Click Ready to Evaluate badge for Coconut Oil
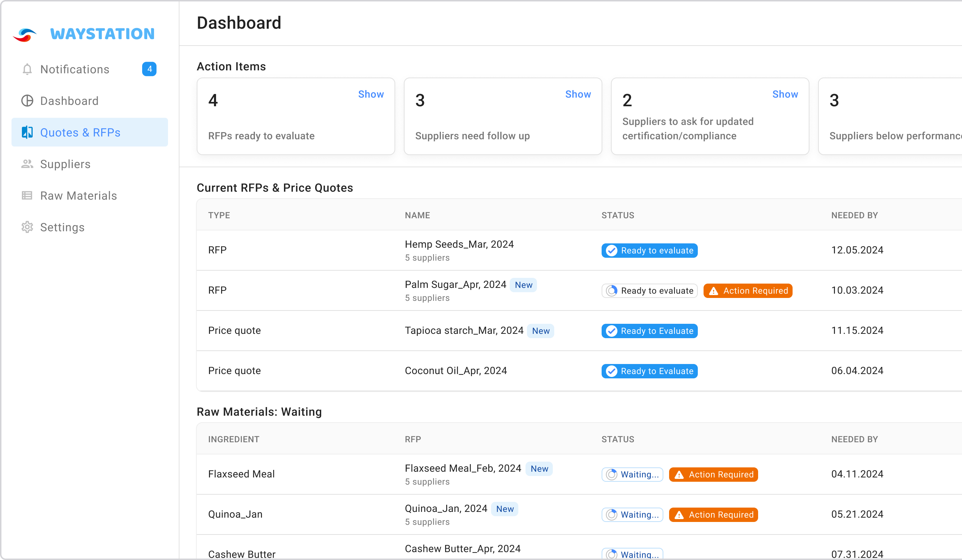 [x=649, y=371]
